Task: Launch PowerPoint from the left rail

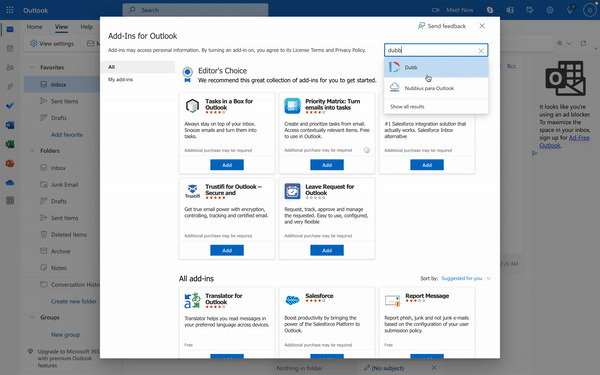Action: click(x=10, y=163)
